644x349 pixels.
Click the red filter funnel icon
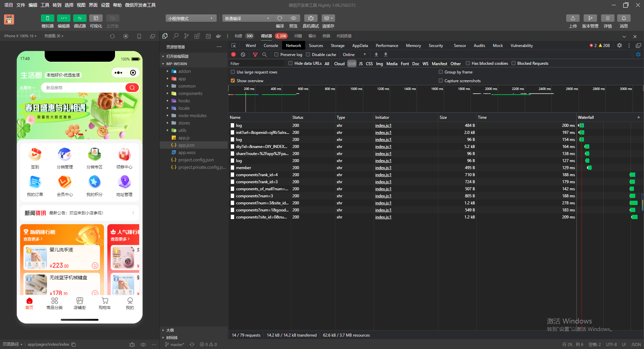tap(255, 54)
